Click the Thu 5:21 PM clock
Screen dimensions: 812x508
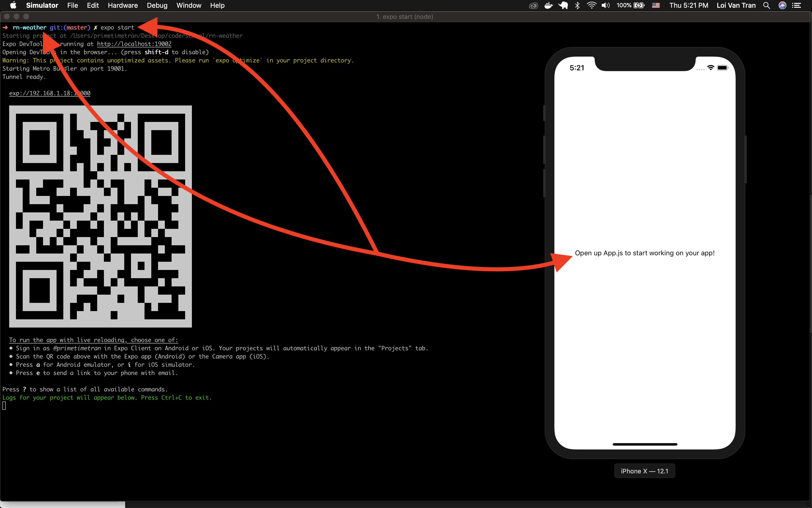pos(689,5)
